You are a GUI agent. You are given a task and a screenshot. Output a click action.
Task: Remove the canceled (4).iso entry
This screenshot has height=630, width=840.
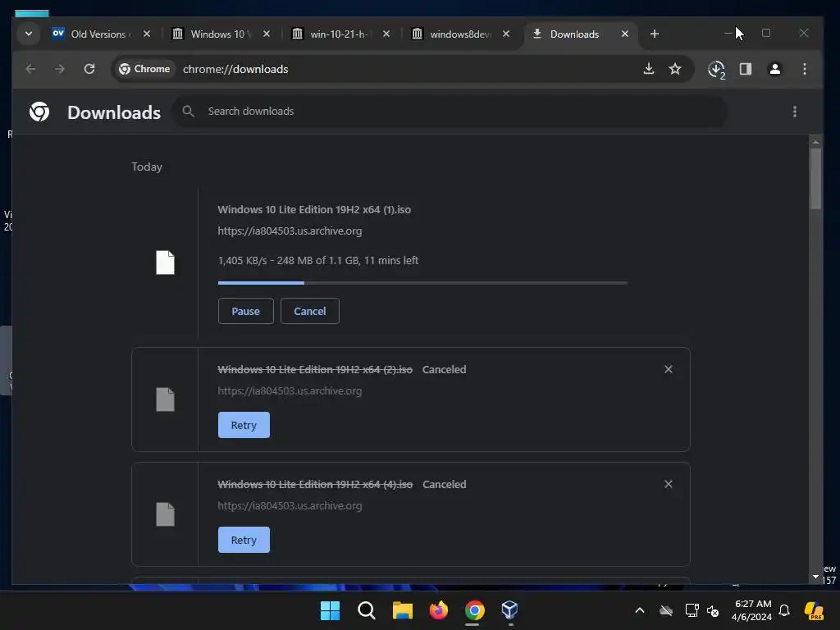click(x=668, y=484)
